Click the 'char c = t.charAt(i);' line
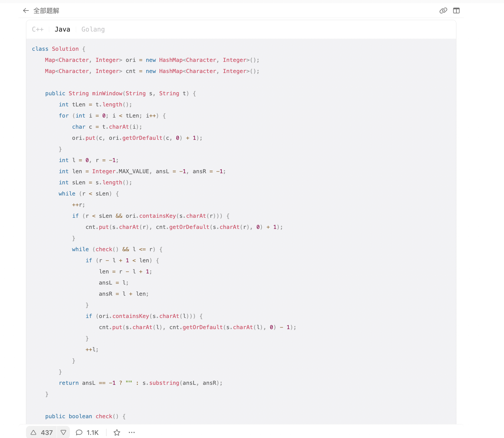The width and height of the screenshot is (504, 438). point(107,127)
